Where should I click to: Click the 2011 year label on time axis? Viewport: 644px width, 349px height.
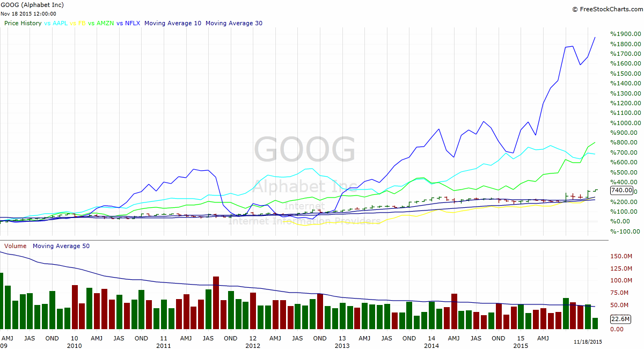tap(164, 346)
